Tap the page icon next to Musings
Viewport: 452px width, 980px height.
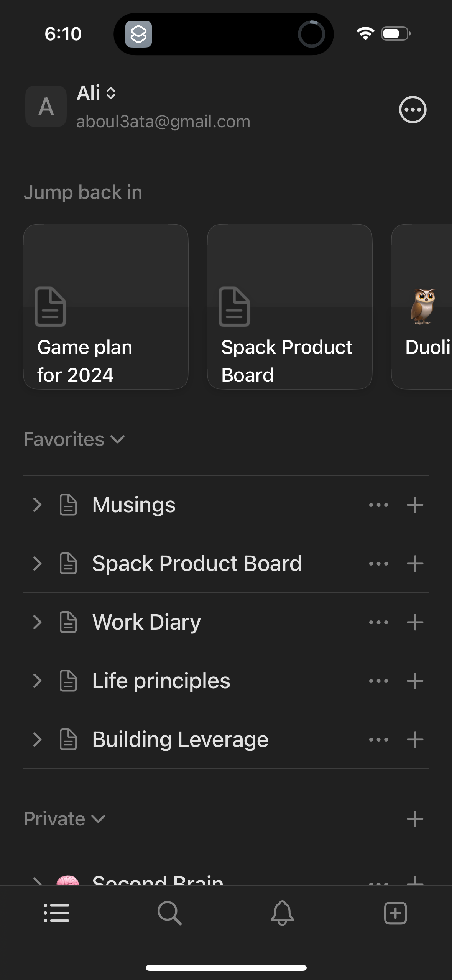(x=68, y=505)
